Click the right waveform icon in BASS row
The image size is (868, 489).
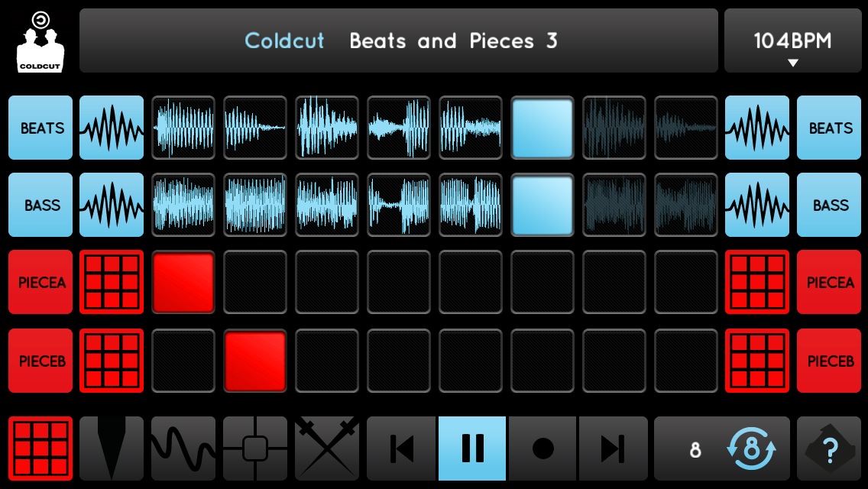click(x=757, y=205)
